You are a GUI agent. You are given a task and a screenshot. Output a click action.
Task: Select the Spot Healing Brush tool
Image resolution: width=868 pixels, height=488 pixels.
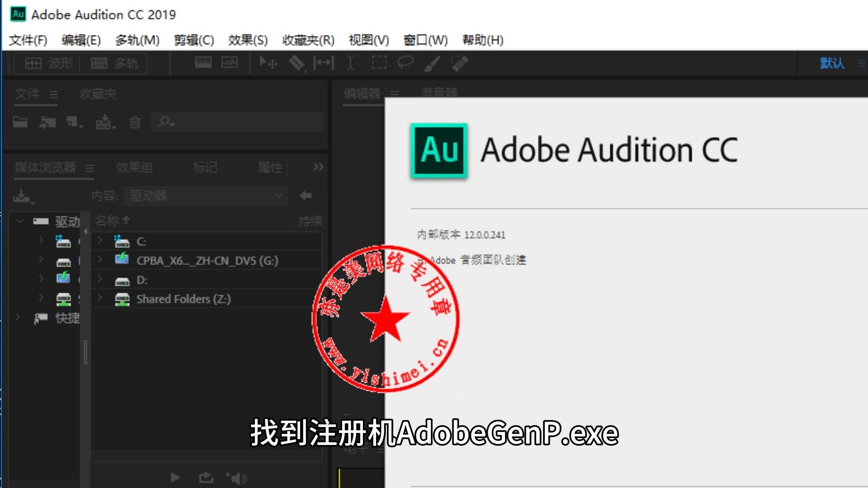pos(459,63)
